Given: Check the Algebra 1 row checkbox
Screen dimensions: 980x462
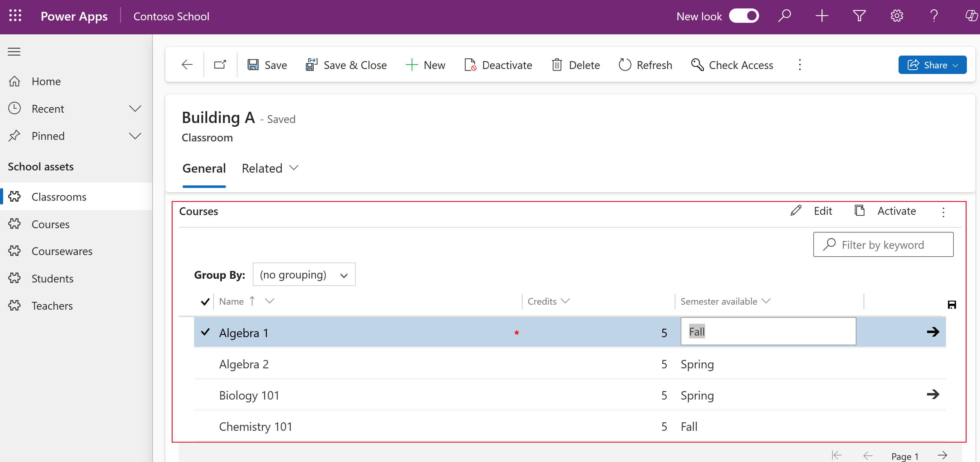Looking at the screenshot, I should 204,332.
